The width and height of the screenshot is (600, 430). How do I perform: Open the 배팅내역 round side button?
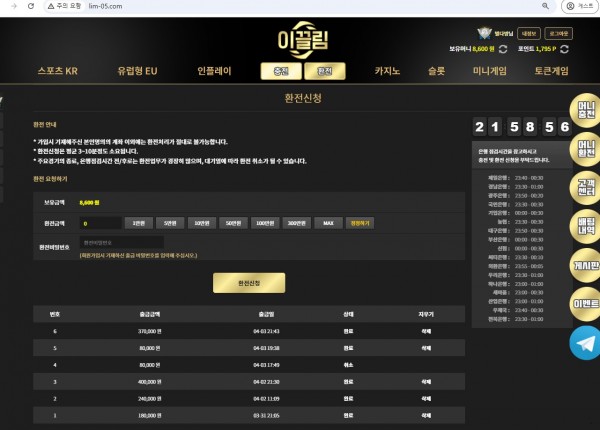pos(585,226)
